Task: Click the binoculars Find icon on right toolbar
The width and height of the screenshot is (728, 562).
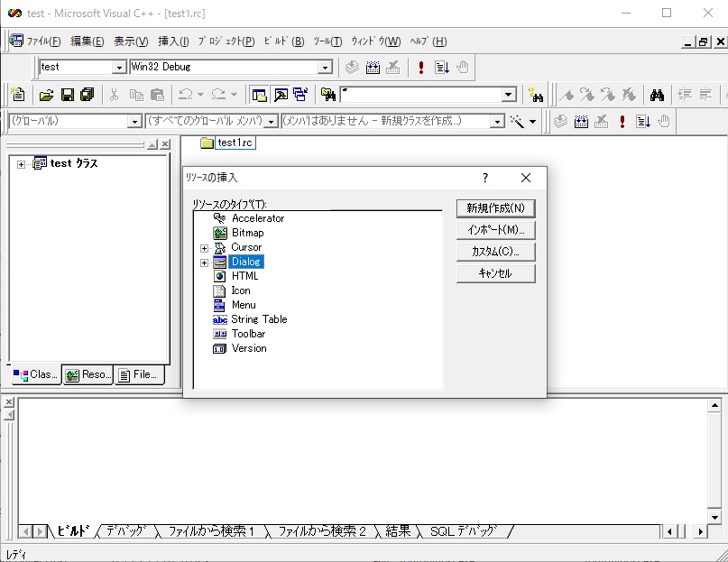Action: point(657,96)
